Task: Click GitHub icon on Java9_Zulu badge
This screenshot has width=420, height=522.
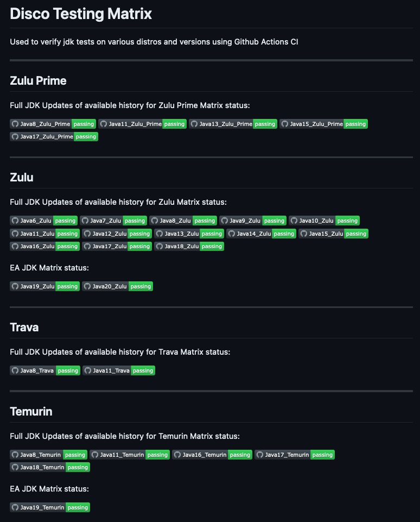Action: [225, 221]
